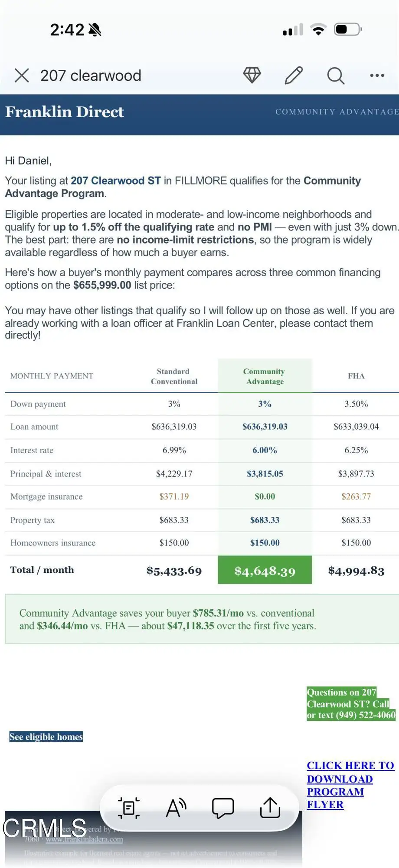Open the www.franklinladera.com link

click(84, 839)
